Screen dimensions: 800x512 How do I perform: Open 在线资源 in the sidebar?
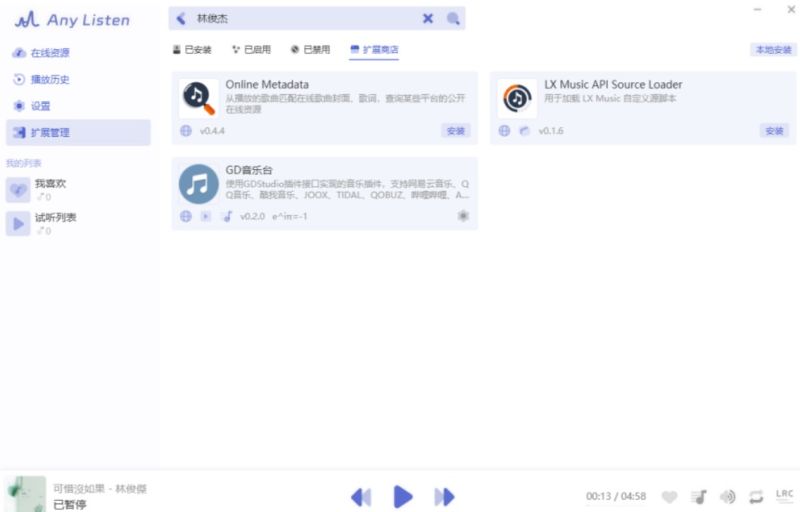coord(78,53)
